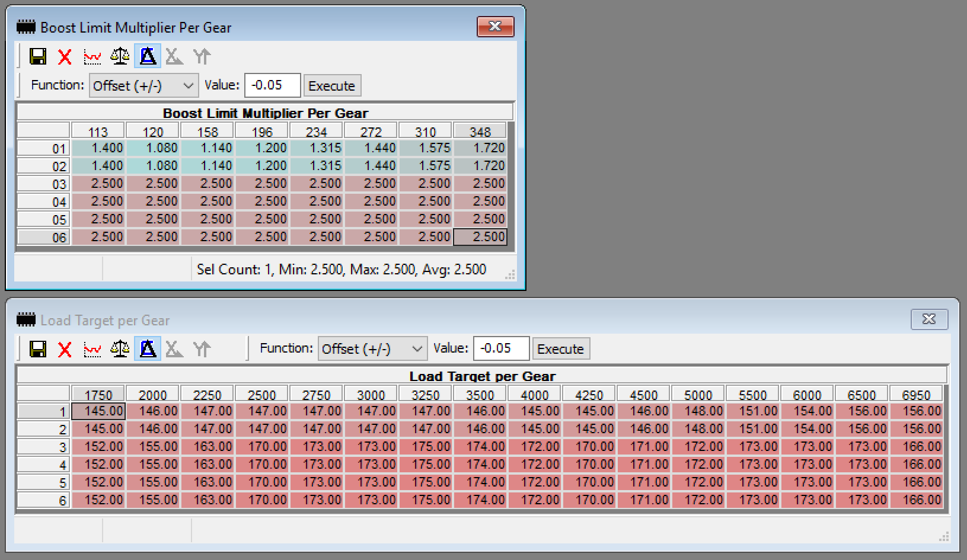Select row header 4 in Load Target table
Image resolution: width=967 pixels, height=560 pixels.
(43, 465)
